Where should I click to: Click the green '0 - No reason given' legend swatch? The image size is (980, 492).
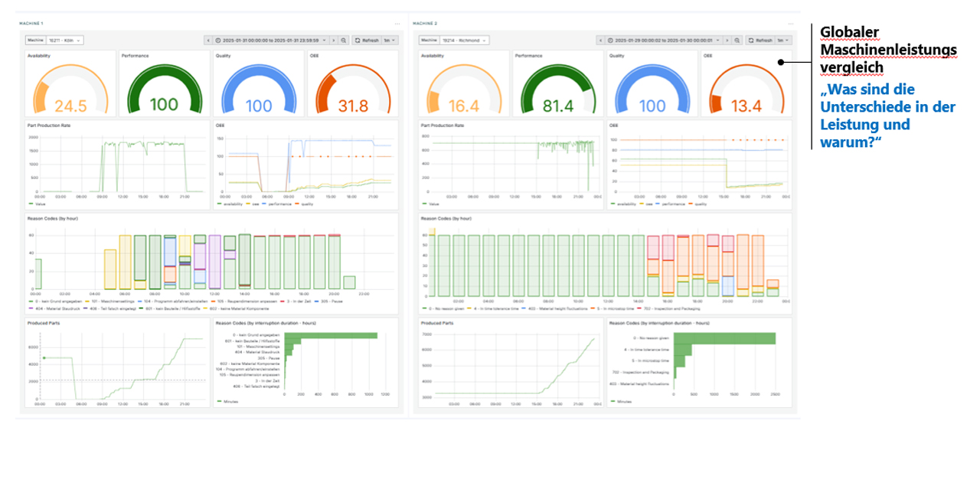[x=423, y=308]
